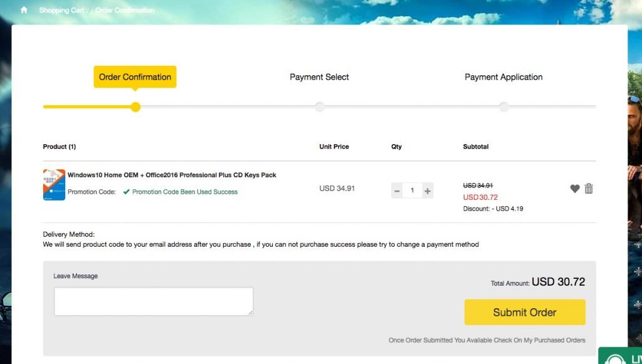Click the Windows10 Office product thumbnail
This screenshot has width=642, height=364.
54,185
